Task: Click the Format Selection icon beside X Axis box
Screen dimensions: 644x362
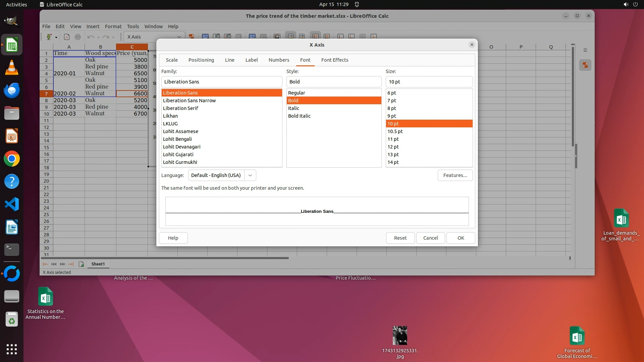Action: (192, 37)
